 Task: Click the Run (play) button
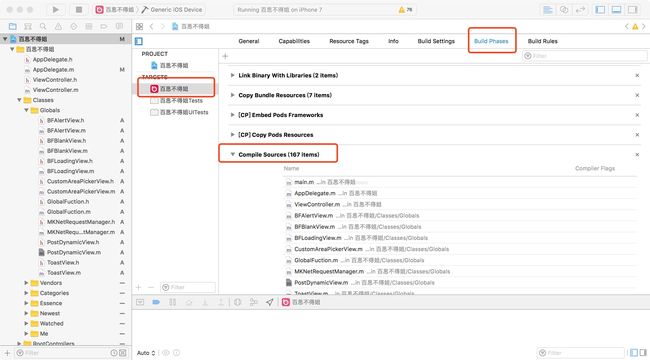(56, 10)
